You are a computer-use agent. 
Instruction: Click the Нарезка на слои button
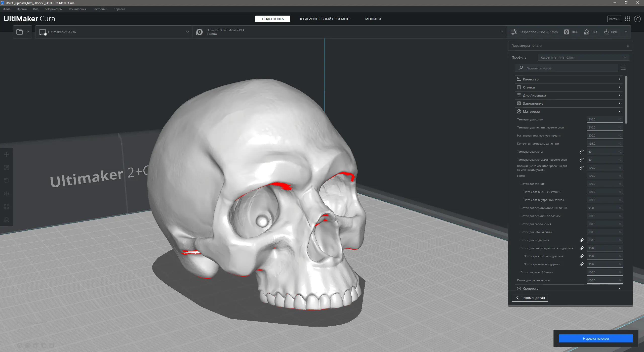coord(595,338)
